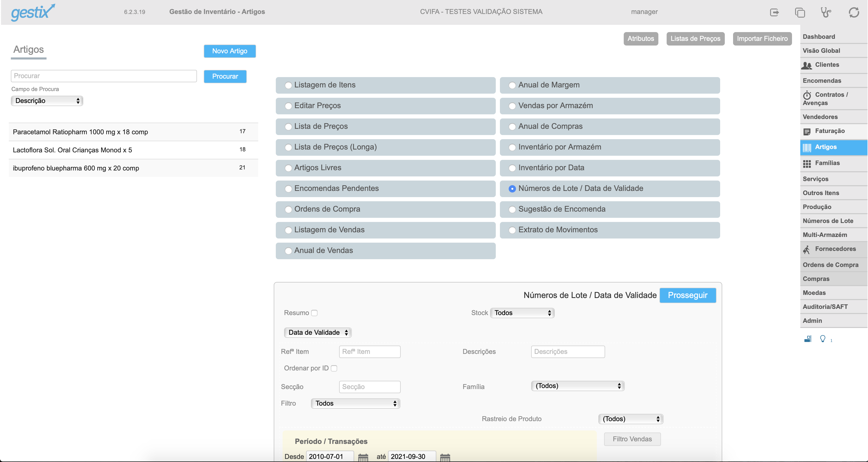Go to Moedas in the sidebar
This screenshot has width=868, height=462.
click(834, 293)
